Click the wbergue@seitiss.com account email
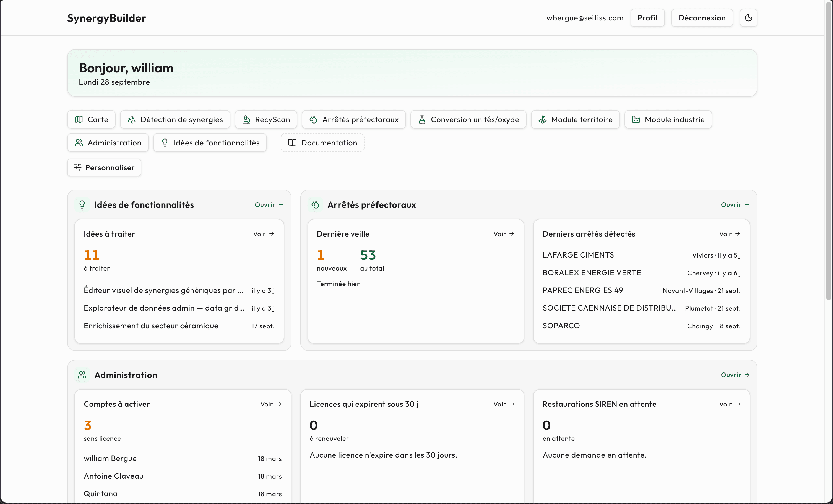Screen dimensions: 833x504 [x=585, y=18]
